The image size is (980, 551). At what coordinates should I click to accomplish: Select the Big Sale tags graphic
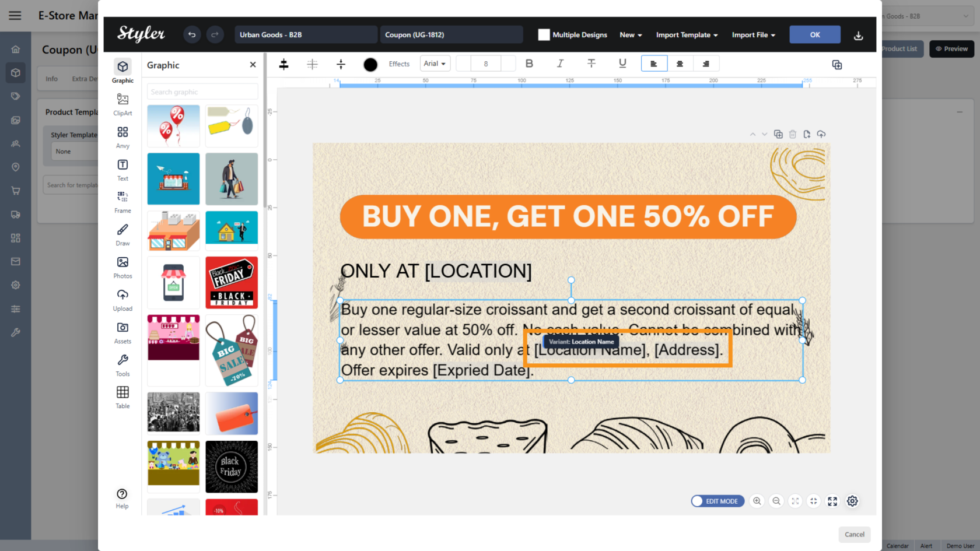coord(232,350)
